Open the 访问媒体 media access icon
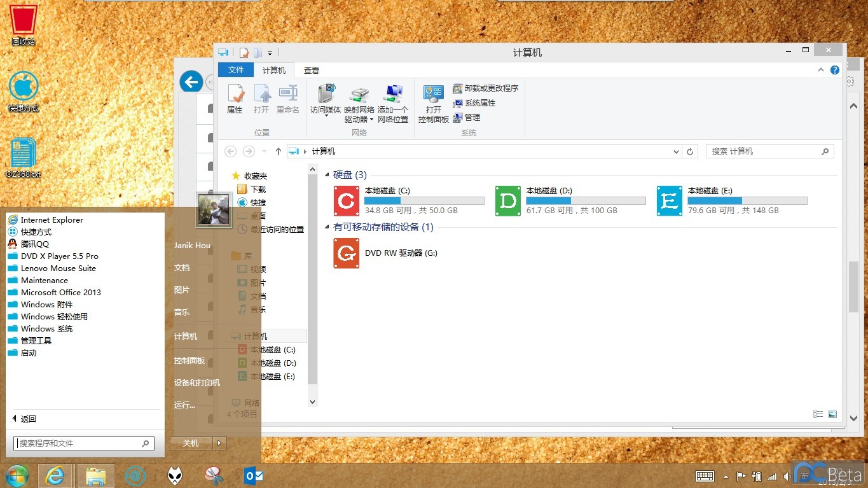 tap(326, 101)
